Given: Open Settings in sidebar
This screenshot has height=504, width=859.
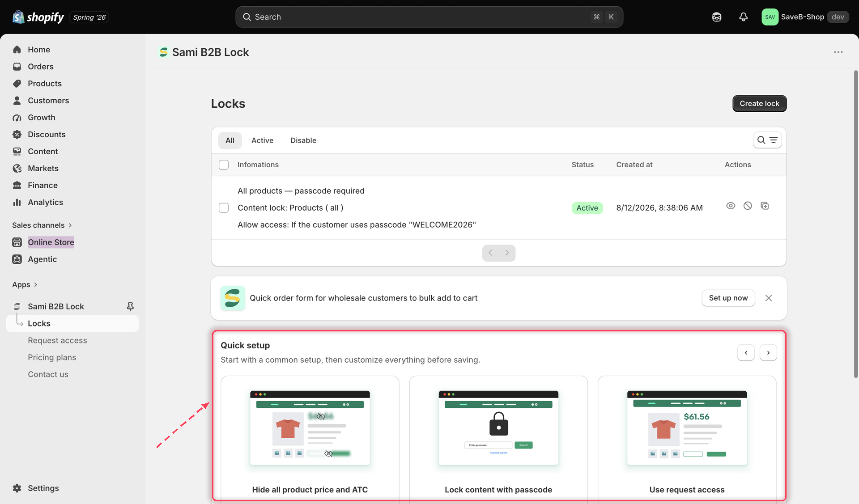Looking at the screenshot, I should (x=43, y=488).
